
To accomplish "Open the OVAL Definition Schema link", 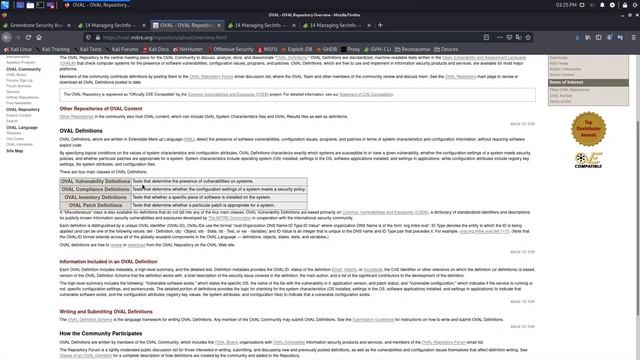I will 90,320.
